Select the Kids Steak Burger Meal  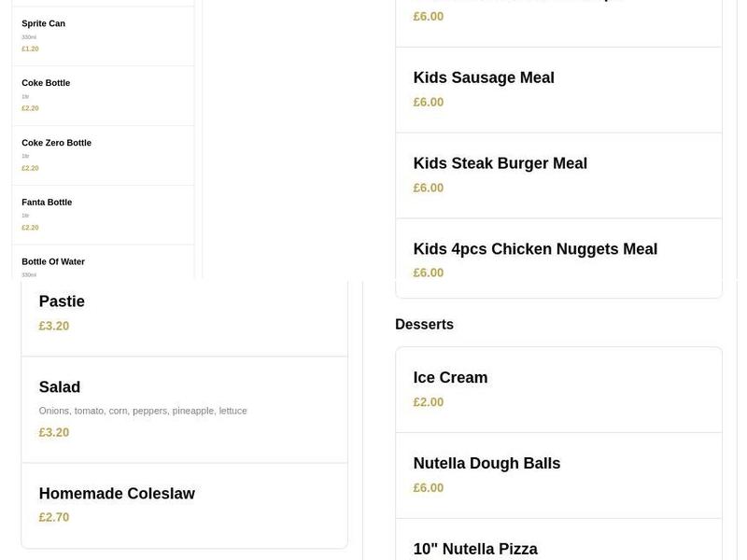pos(500,162)
